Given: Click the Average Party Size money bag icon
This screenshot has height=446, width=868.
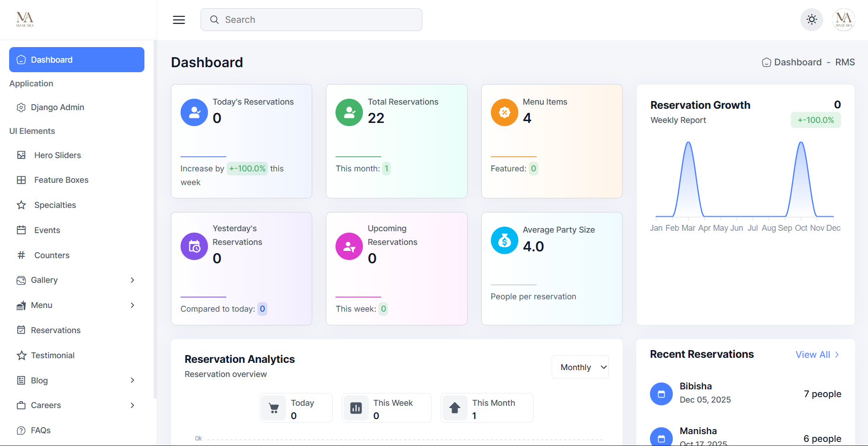Looking at the screenshot, I should [504, 240].
